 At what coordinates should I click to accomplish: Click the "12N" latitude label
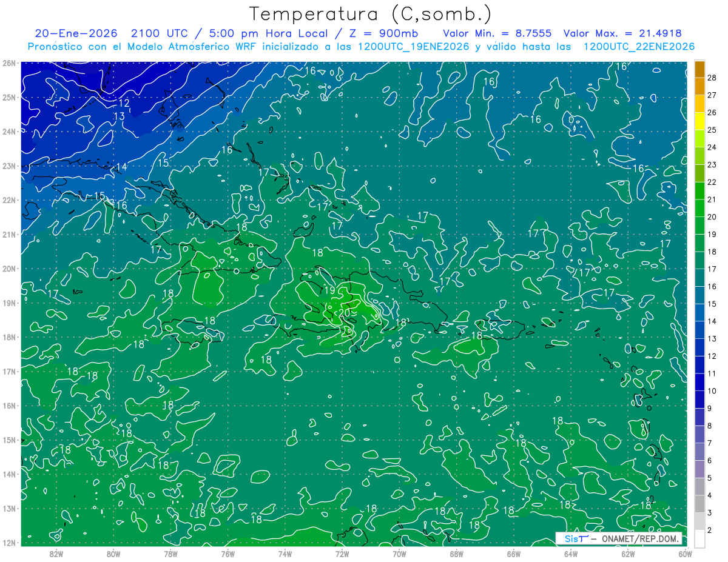[8, 543]
